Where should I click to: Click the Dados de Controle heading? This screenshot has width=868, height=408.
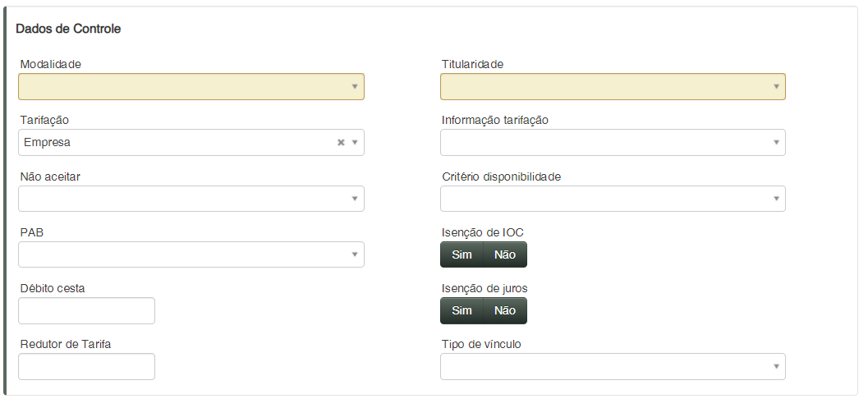click(x=68, y=29)
